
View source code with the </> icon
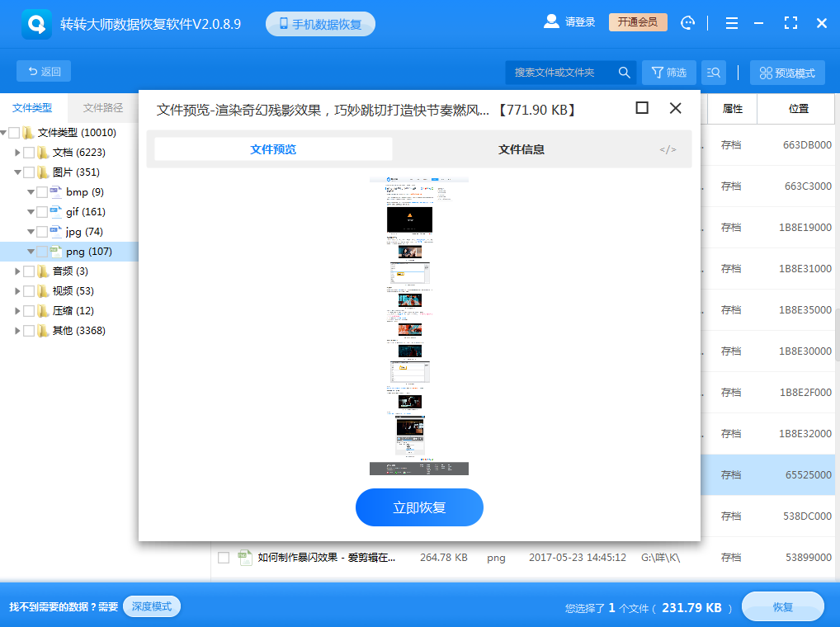[x=667, y=149]
